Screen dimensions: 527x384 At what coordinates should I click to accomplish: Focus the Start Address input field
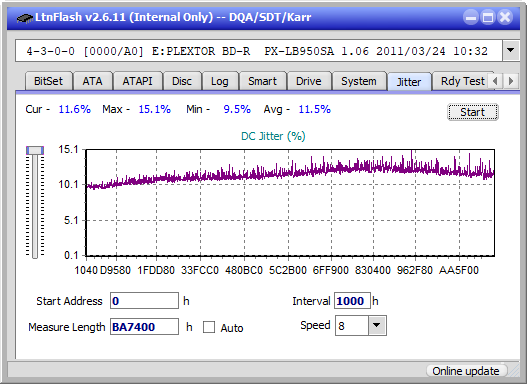pyautogui.click(x=145, y=301)
